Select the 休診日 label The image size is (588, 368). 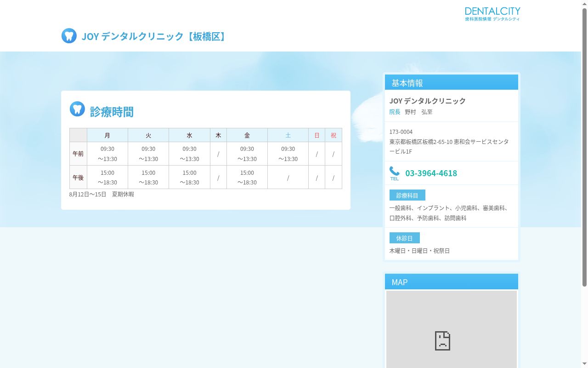[405, 238]
